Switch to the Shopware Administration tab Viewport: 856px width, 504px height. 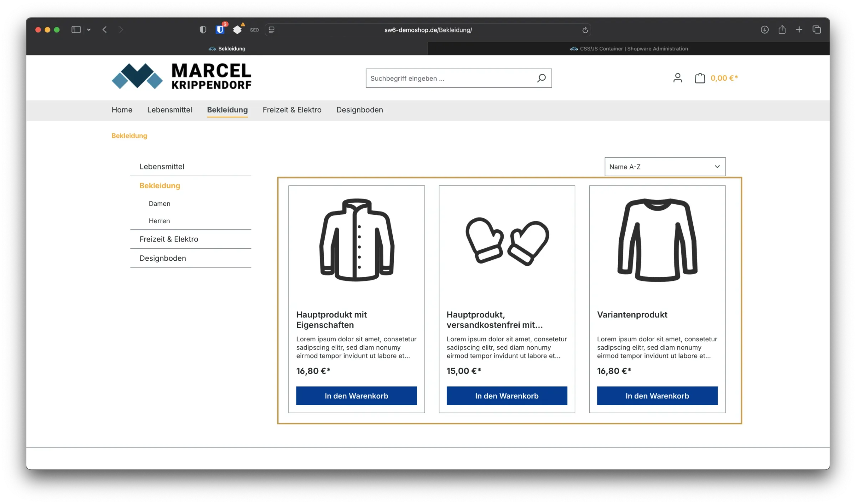[x=629, y=49]
